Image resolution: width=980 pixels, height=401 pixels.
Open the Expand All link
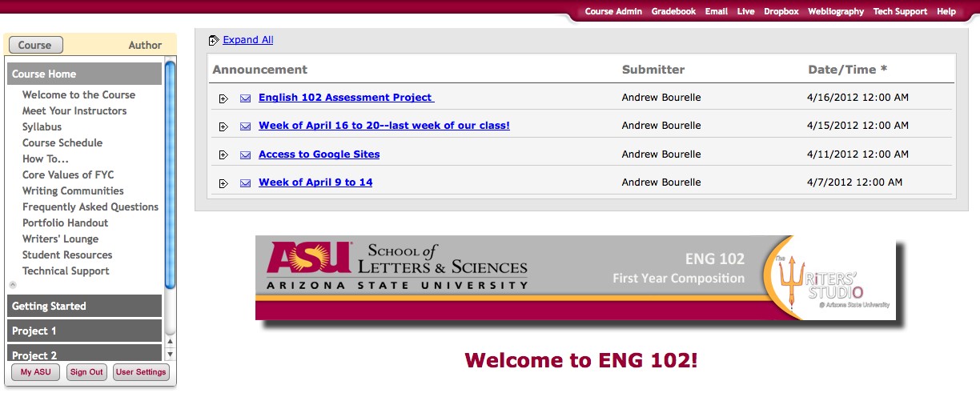(247, 40)
